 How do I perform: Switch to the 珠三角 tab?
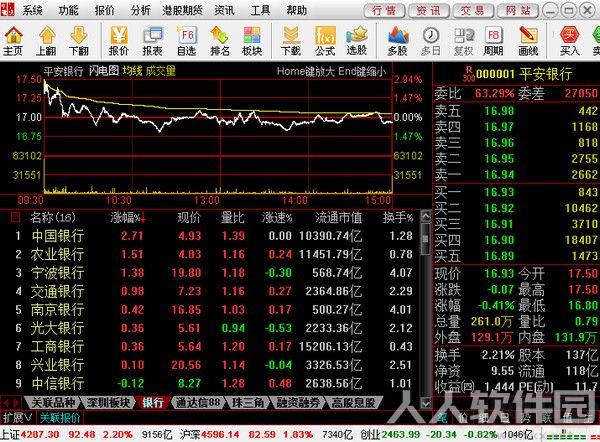pos(248,403)
